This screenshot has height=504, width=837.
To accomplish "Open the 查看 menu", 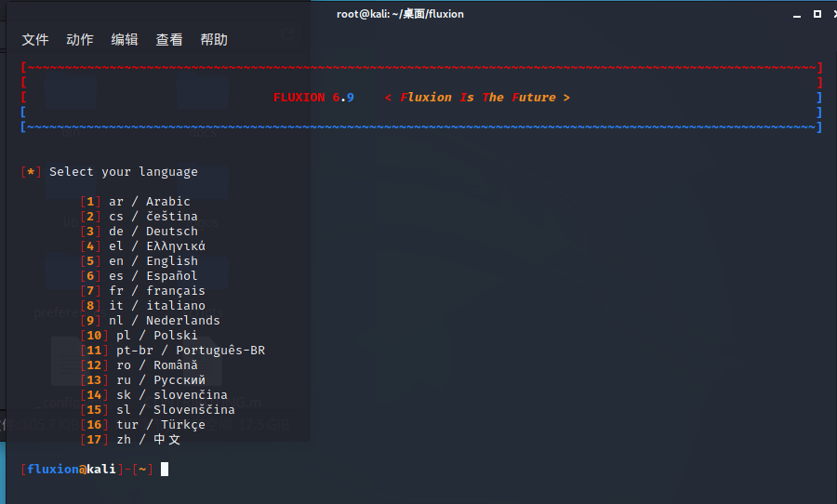I will 169,39.
